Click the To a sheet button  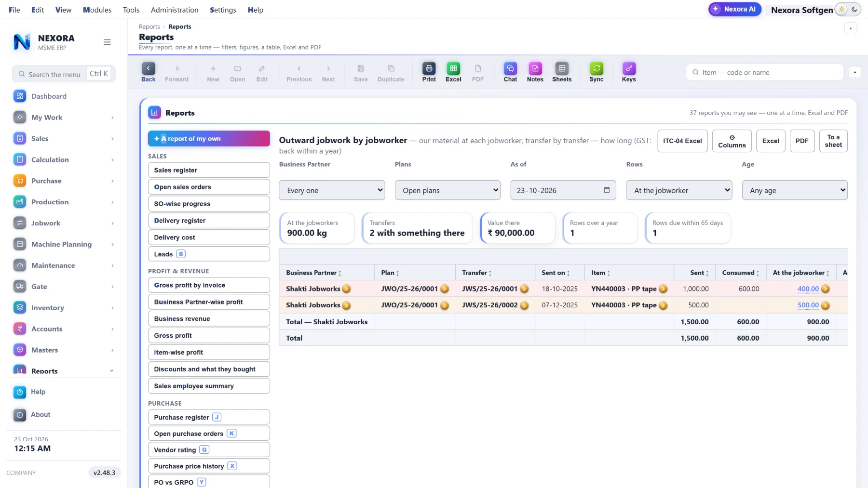tap(833, 141)
